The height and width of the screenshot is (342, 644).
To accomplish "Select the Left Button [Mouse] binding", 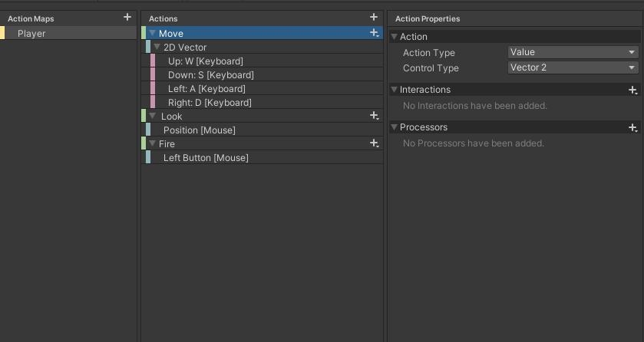I will pos(264,157).
